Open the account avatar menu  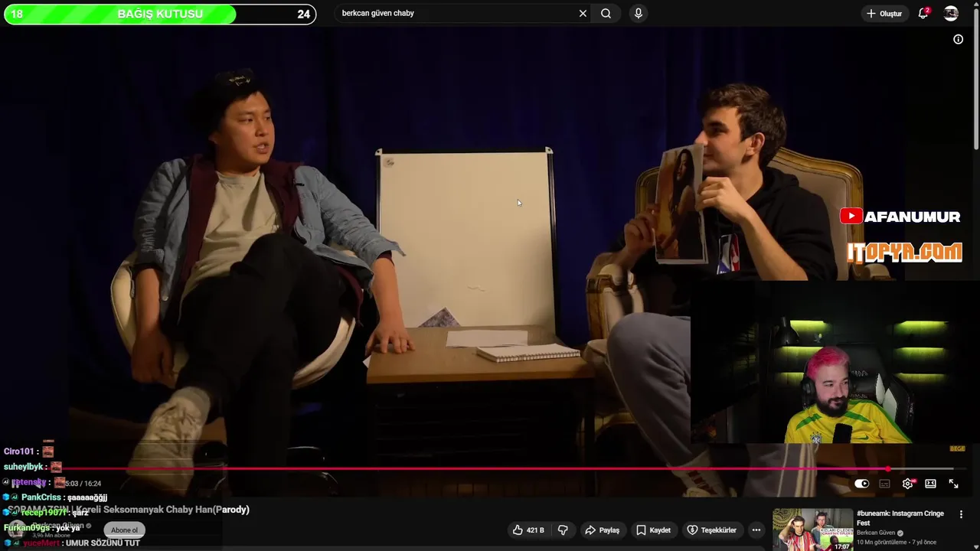pyautogui.click(x=951, y=13)
